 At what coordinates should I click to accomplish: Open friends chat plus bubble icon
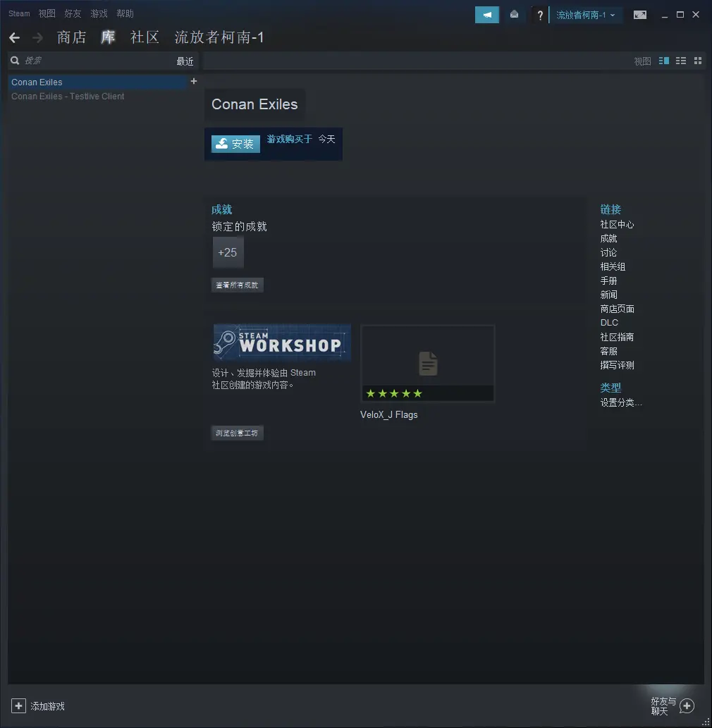pyautogui.click(x=687, y=706)
